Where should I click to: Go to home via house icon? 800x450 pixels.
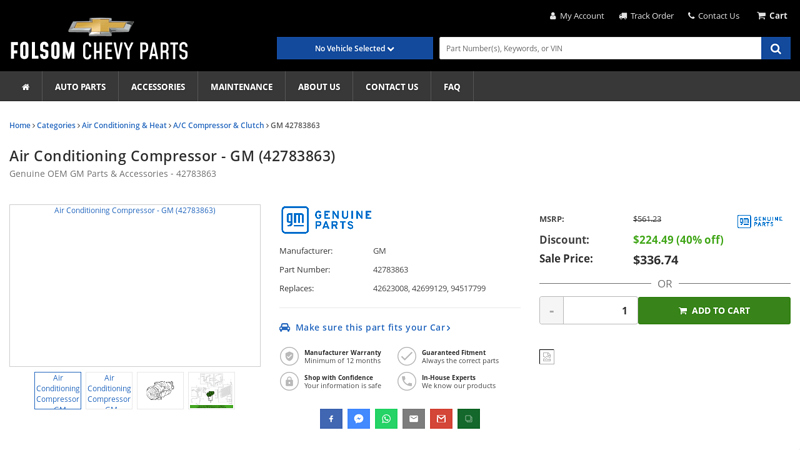[26, 87]
